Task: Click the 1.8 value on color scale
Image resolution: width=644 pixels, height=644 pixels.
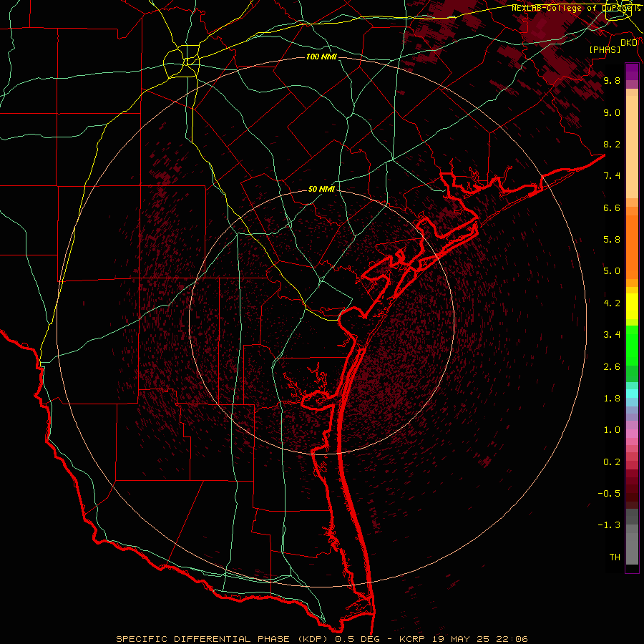Action: click(612, 399)
